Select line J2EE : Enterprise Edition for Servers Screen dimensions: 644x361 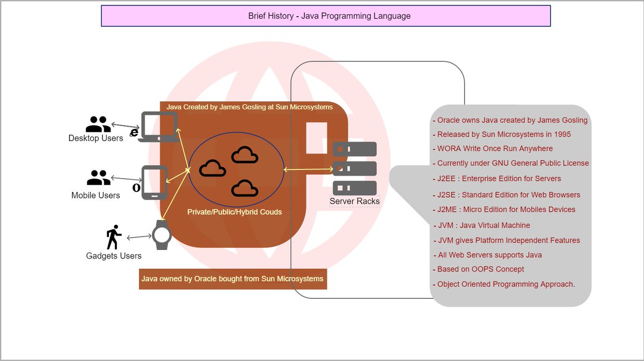click(x=496, y=179)
